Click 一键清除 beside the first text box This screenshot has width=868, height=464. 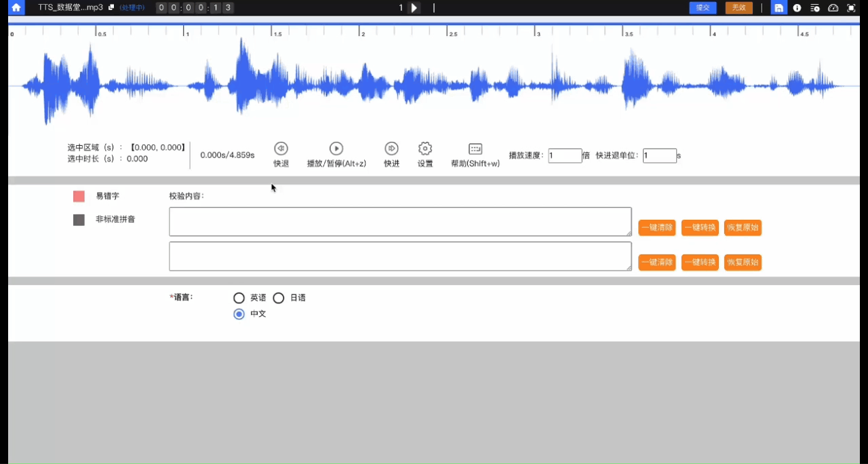click(x=657, y=228)
